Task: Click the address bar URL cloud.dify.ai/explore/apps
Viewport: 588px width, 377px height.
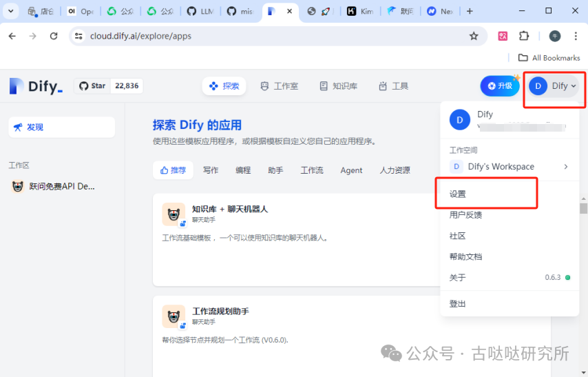Action: point(140,36)
